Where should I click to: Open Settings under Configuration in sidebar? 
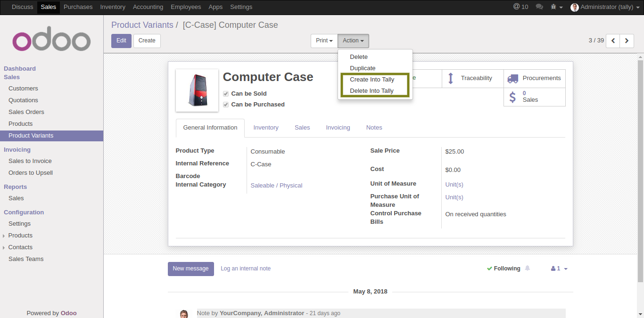click(x=19, y=224)
